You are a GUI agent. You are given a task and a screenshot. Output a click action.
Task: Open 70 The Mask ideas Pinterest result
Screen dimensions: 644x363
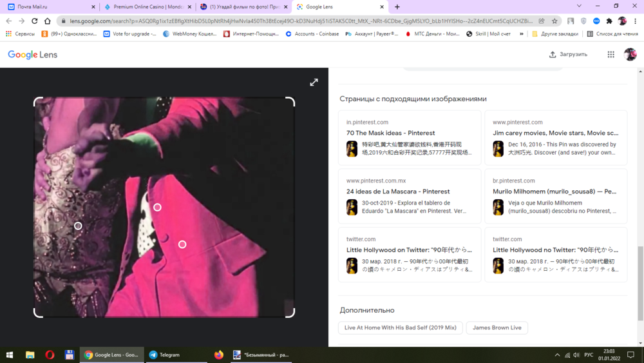coord(410,138)
